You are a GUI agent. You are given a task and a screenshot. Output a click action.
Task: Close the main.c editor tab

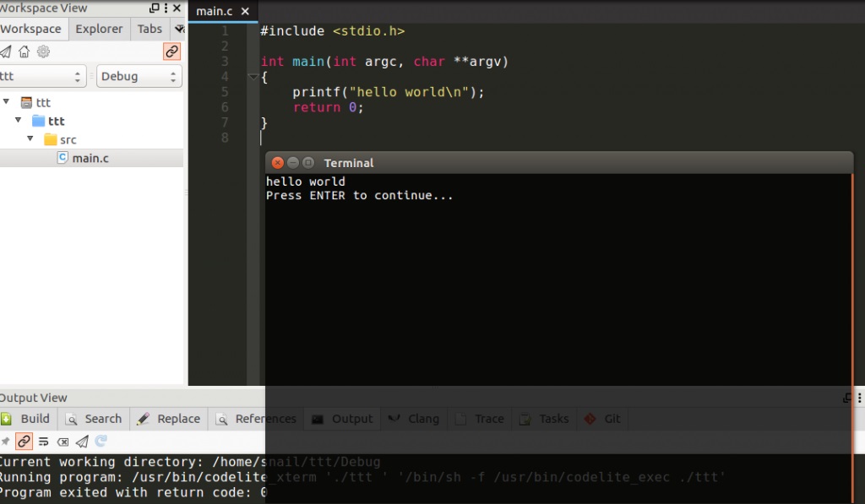(246, 11)
